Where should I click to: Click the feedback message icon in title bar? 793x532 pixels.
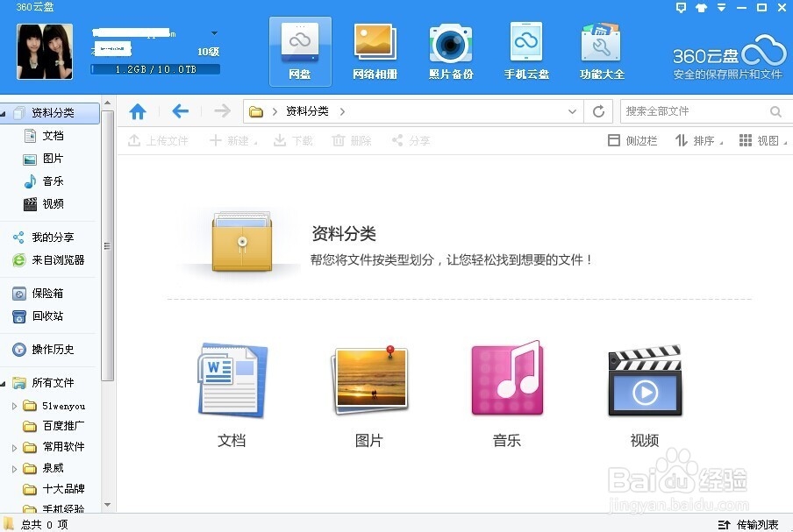pos(682,7)
